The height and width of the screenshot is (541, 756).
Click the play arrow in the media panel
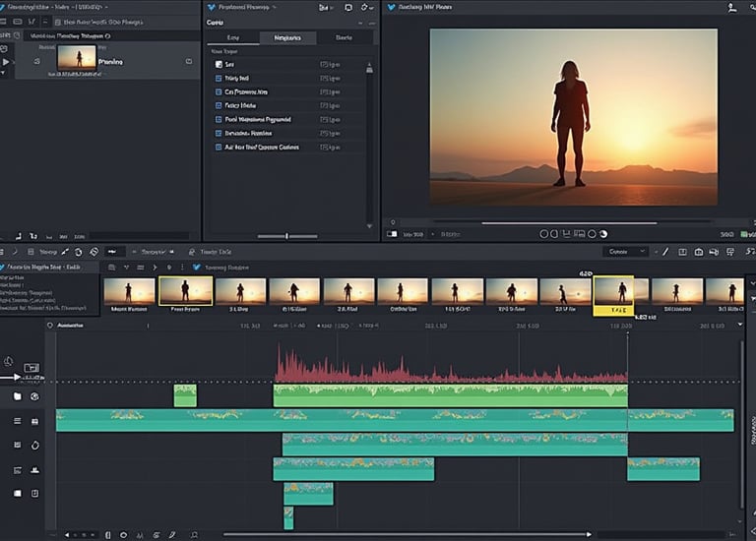6,61
